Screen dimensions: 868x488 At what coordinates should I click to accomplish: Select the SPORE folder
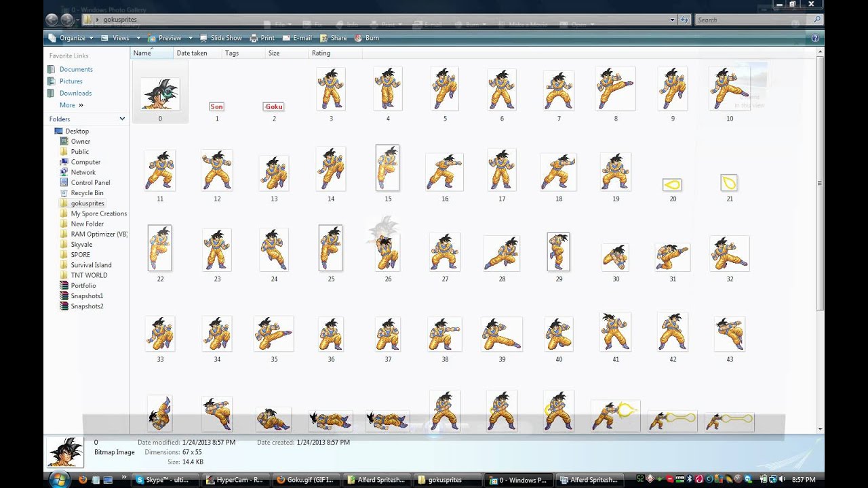pyautogui.click(x=75, y=254)
